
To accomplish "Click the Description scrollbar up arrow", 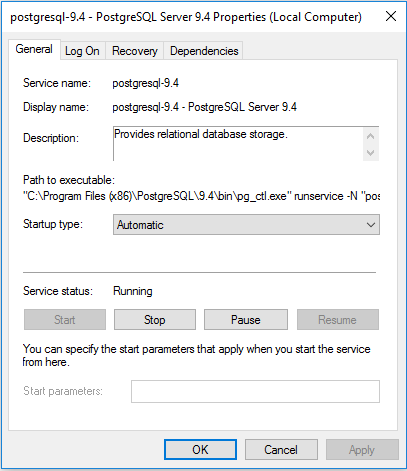I will pos(371,136).
